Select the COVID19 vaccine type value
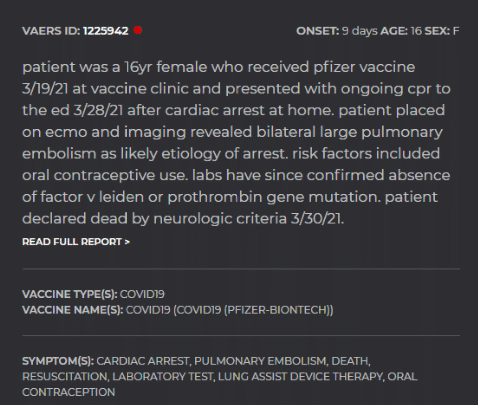478x405 pixels. (142, 294)
